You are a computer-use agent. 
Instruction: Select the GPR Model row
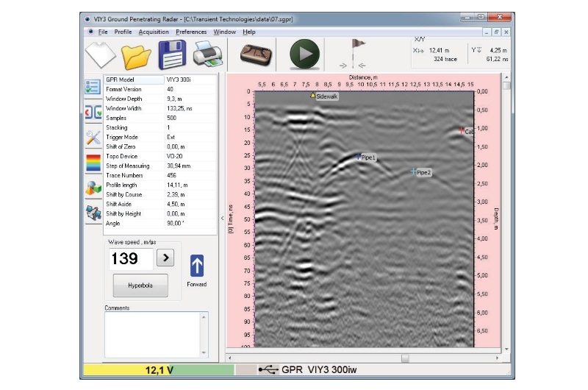click(x=160, y=79)
